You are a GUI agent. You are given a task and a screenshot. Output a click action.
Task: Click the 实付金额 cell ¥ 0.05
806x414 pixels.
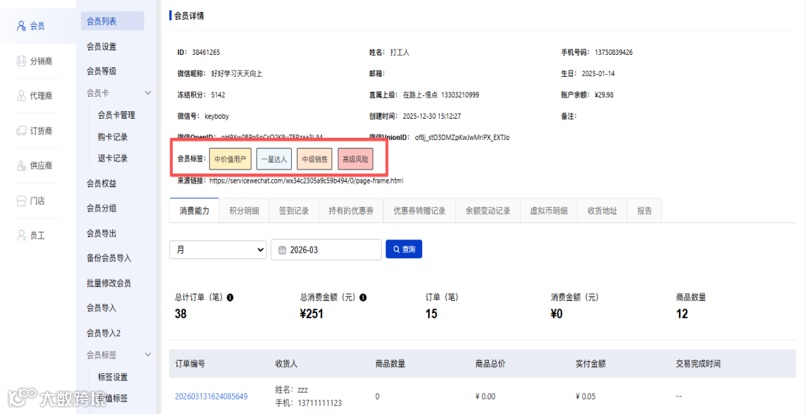(587, 397)
